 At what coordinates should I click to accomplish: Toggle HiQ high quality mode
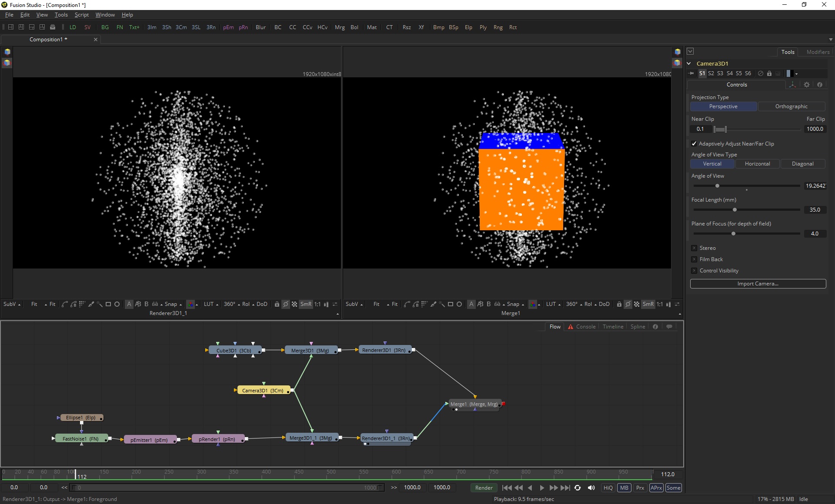click(x=608, y=488)
